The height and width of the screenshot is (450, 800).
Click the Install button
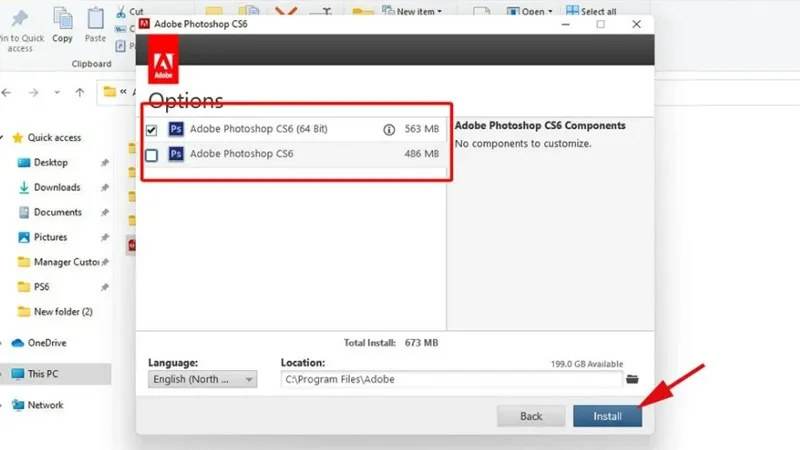tap(607, 416)
